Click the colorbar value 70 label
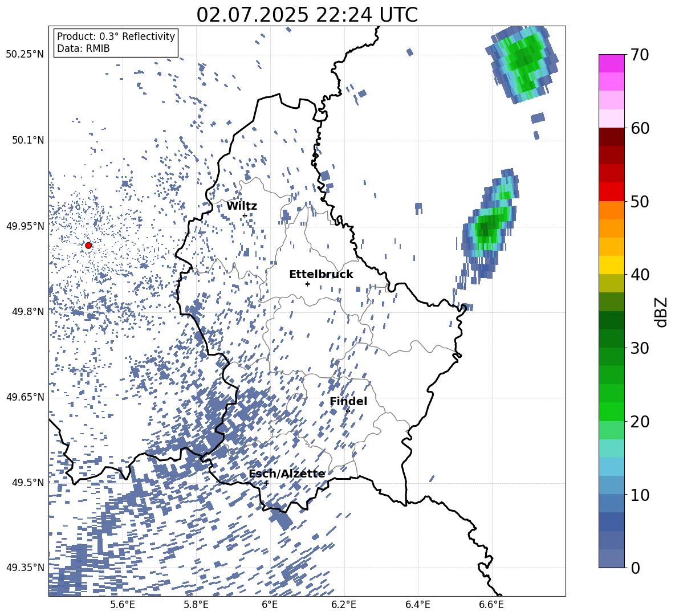Viewport: 675px width, 616px height. [640, 55]
